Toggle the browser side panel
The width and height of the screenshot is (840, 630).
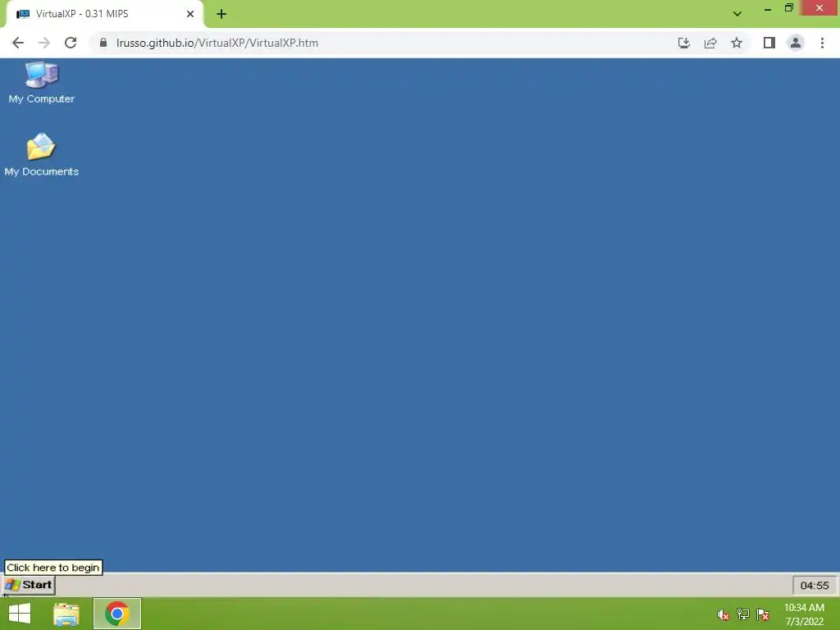769,43
